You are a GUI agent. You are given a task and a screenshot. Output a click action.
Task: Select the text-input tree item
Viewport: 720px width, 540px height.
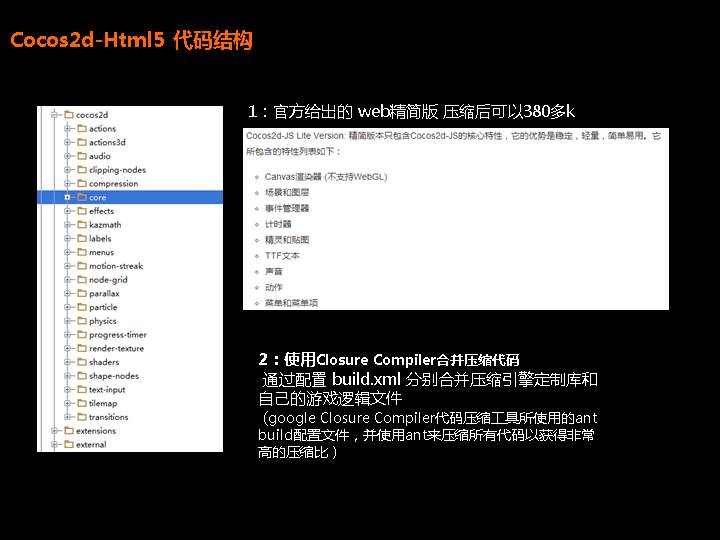(107, 390)
